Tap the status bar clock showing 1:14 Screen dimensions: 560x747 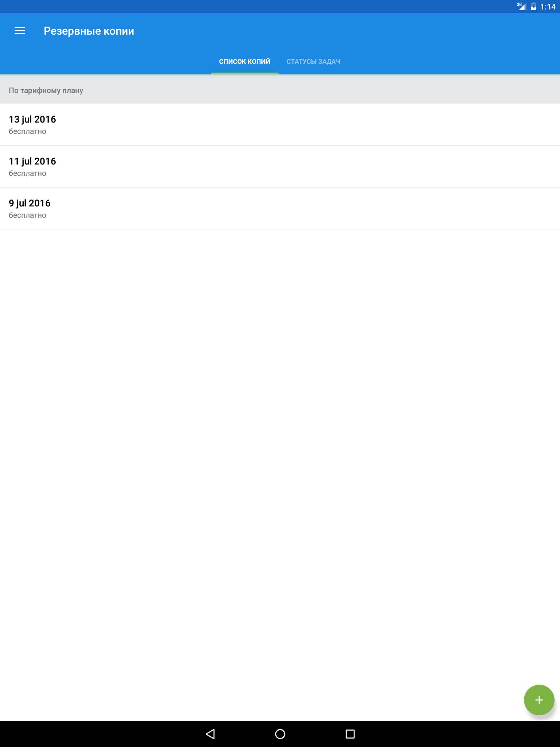click(x=548, y=7)
